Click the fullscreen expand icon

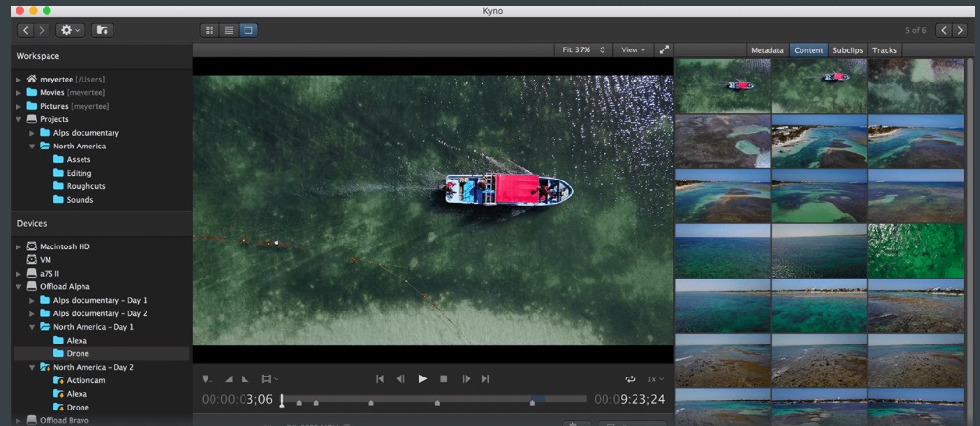(x=664, y=49)
